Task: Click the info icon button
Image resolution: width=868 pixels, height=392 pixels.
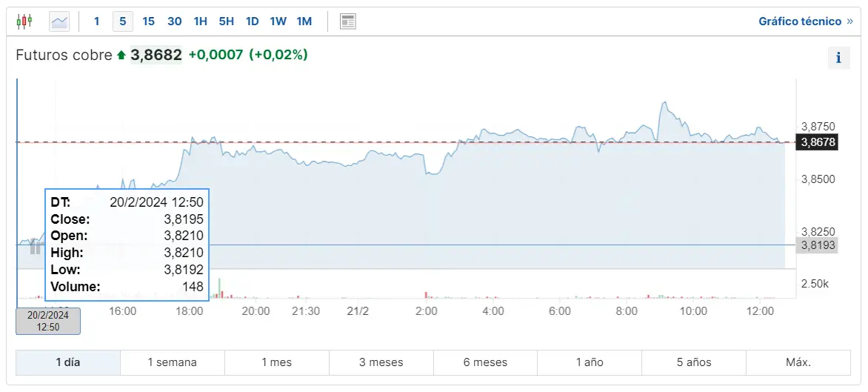Action: [x=838, y=58]
